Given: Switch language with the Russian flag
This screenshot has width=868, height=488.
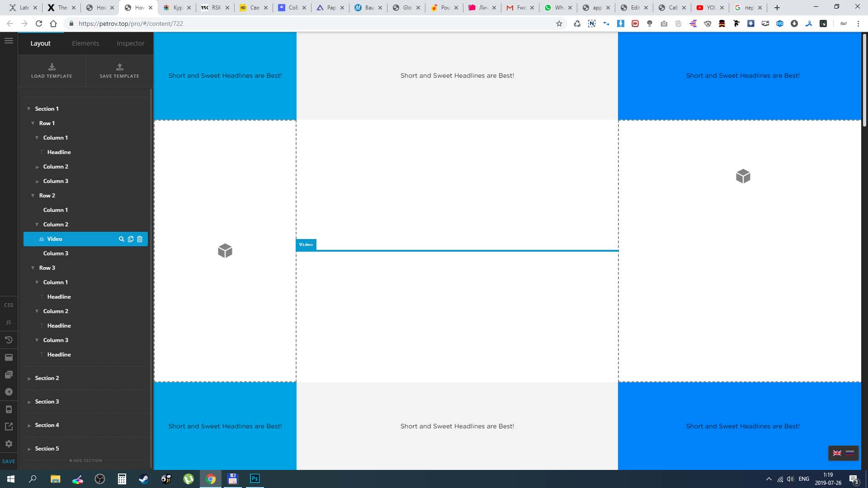Looking at the screenshot, I should [850, 453].
